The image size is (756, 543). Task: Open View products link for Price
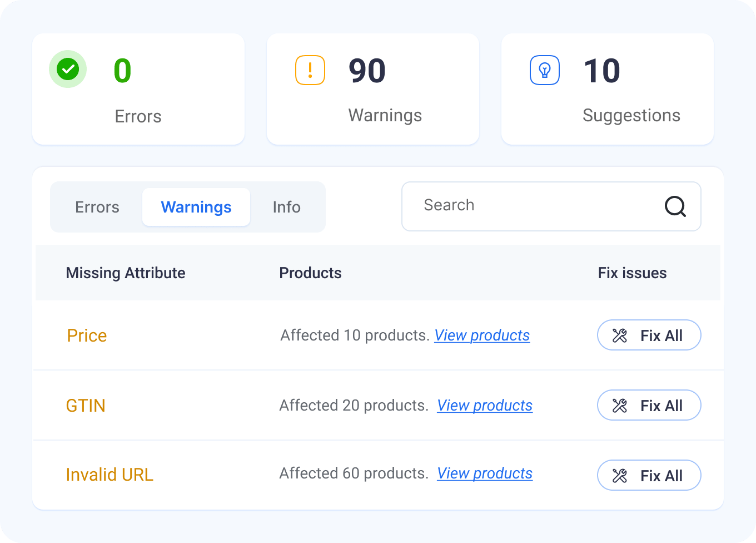[482, 335]
